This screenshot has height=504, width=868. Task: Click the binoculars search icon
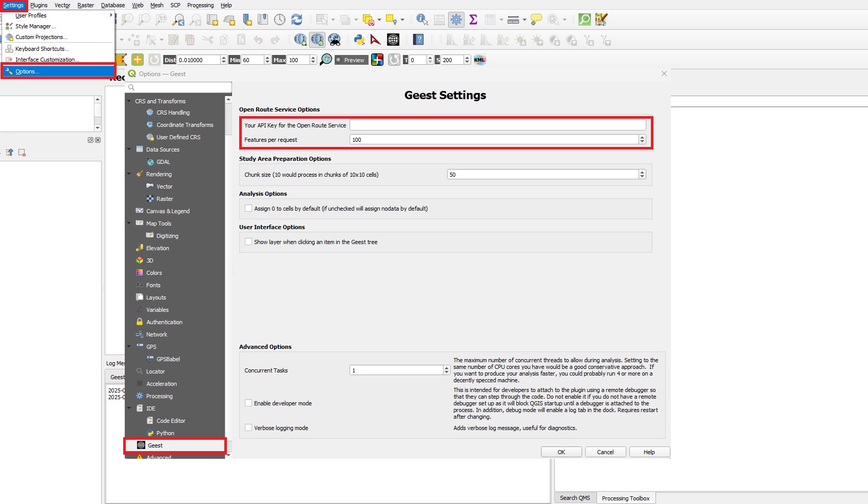pyautogui.click(x=334, y=40)
